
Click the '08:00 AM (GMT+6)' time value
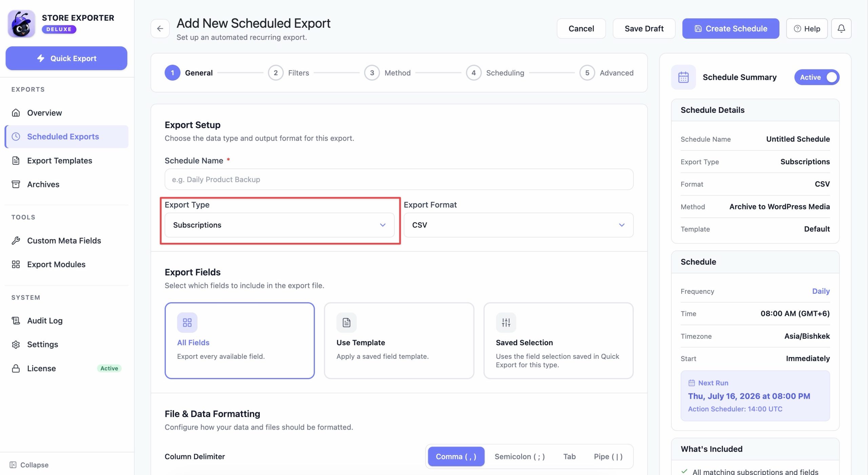[795, 313]
